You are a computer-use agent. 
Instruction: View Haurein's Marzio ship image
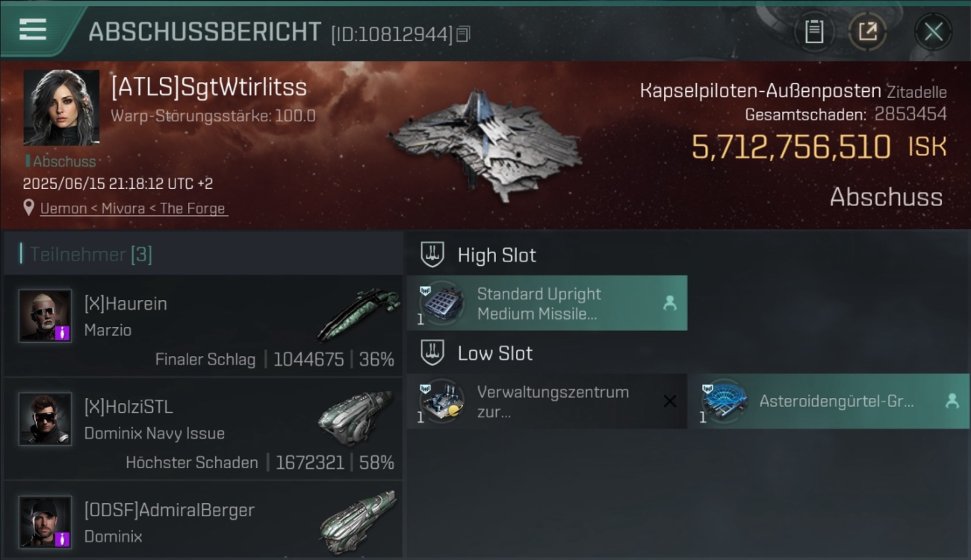[x=358, y=315]
